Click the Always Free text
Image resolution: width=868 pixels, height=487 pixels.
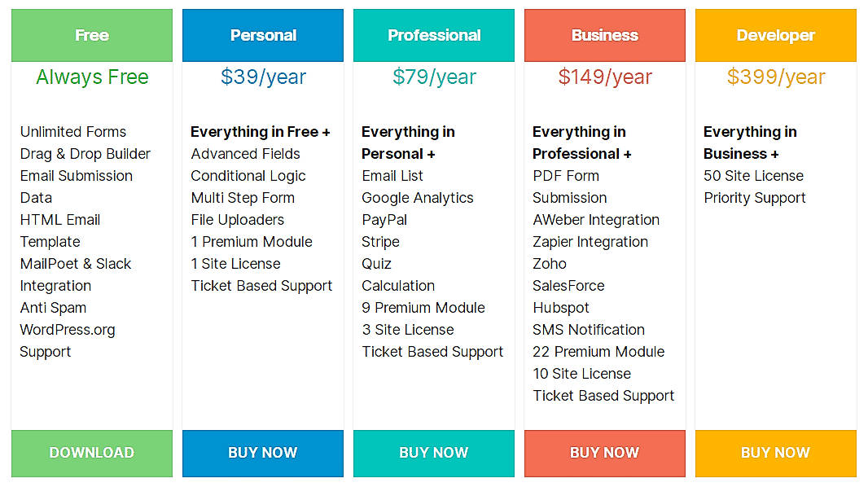click(x=91, y=77)
